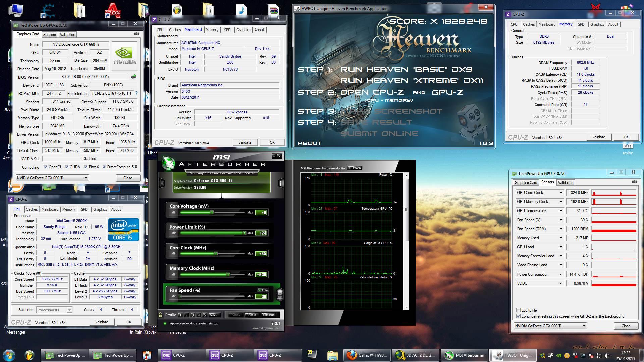Switch to Validation tab in GPU-Z Sensors window
This screenshot has width=644, height=362.
point(566,183)
